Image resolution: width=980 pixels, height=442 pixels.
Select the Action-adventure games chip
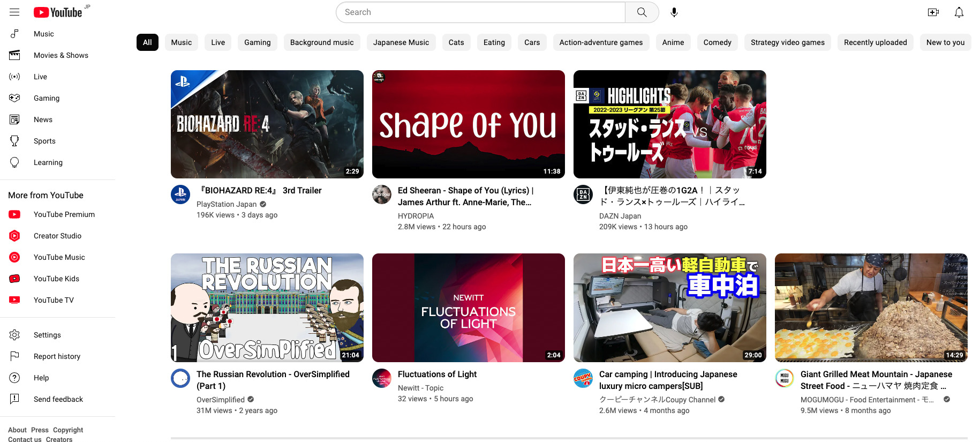click(x=601, y=42)
